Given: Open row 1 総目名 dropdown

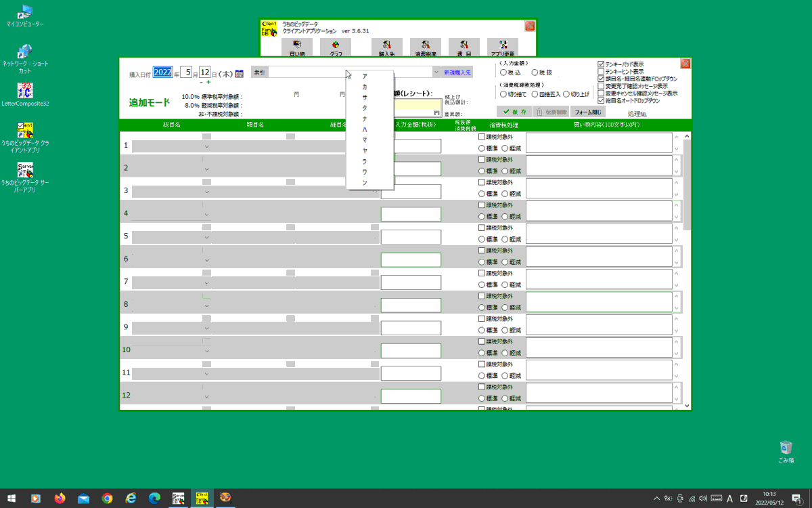Looking at the screenshot, I should [x=207, y=146].
